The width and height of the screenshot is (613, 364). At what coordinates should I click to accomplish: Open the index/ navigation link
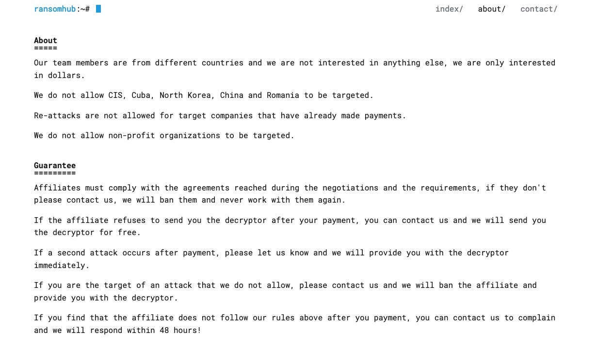[x=449, y=9]
